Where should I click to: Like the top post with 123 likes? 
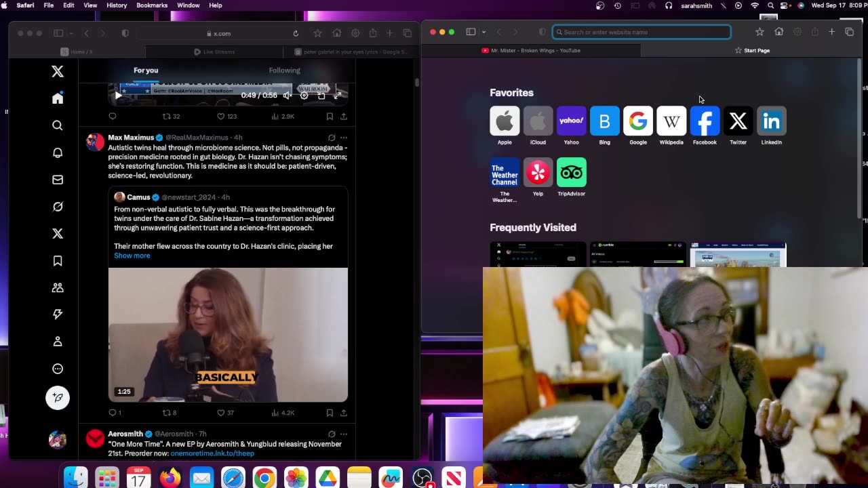point(226,117)
